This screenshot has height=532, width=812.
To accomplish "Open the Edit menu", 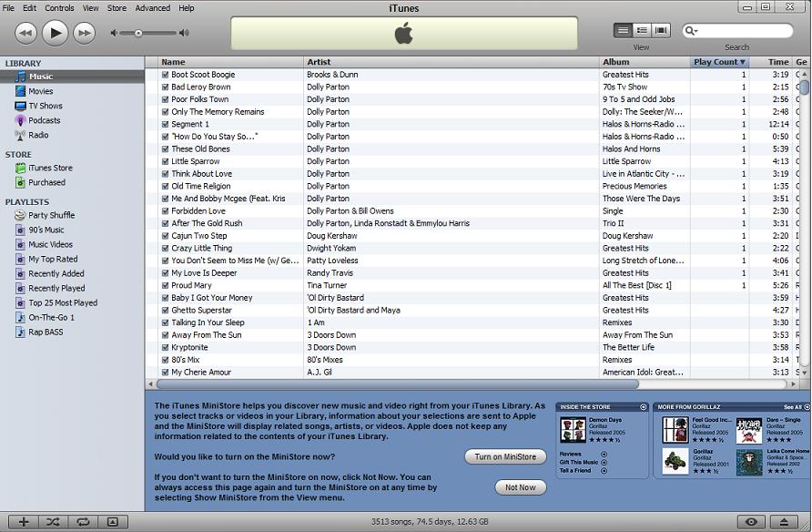I will pyautogui.click(x=29, y=8).
